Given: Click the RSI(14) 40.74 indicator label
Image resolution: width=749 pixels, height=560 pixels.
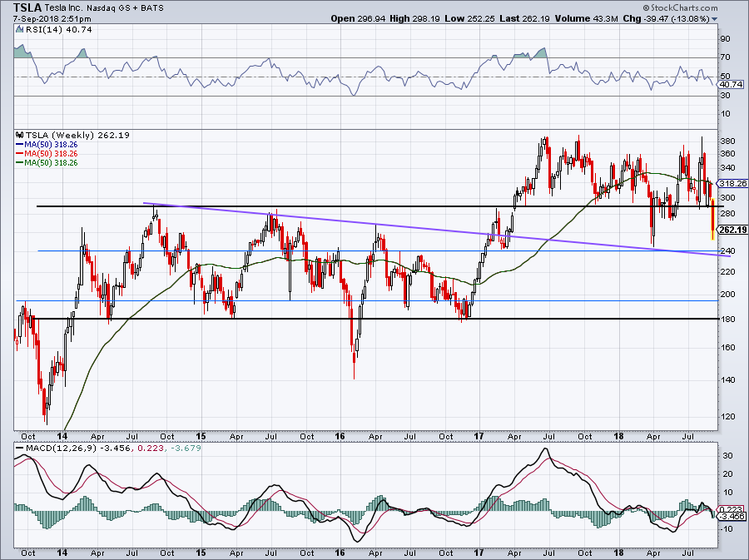Looking at the screenshot, I should coord(58,30).
